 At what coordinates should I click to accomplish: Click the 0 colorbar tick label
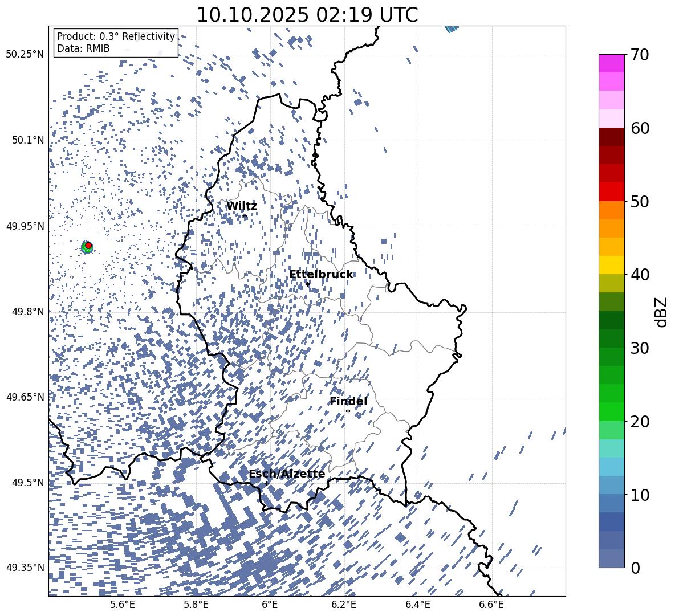click(x=635, y=568)
